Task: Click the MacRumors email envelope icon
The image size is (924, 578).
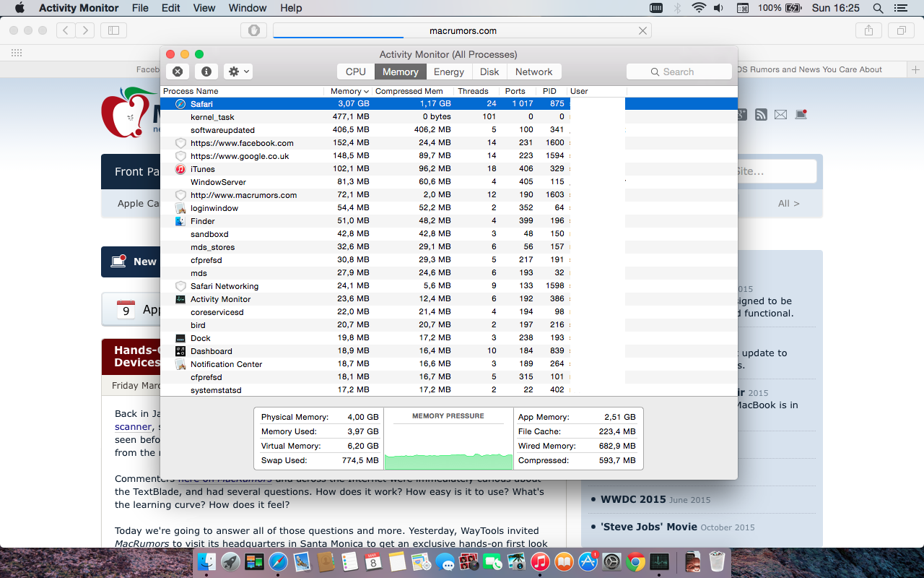Action: 781,114
